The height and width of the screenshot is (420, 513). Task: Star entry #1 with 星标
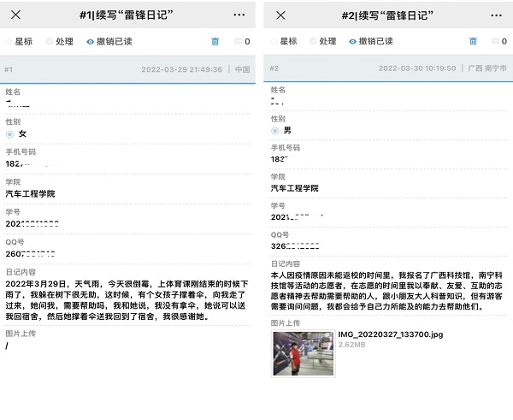coord(21,41)
